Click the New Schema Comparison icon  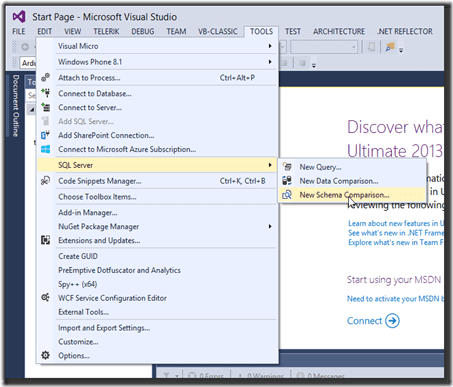(x=287, y=194)
